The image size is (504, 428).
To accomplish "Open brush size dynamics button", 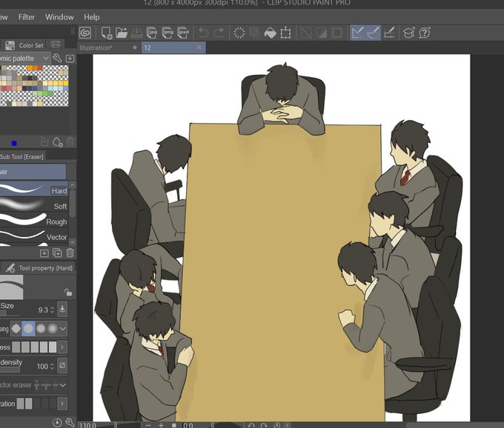I will [62, 309].
